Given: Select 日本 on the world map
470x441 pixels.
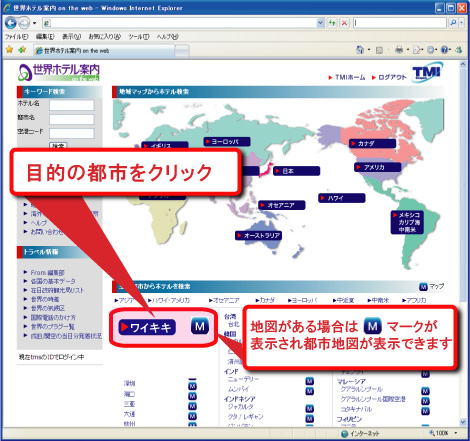Looking at the screenshot, I should (296, 171).
